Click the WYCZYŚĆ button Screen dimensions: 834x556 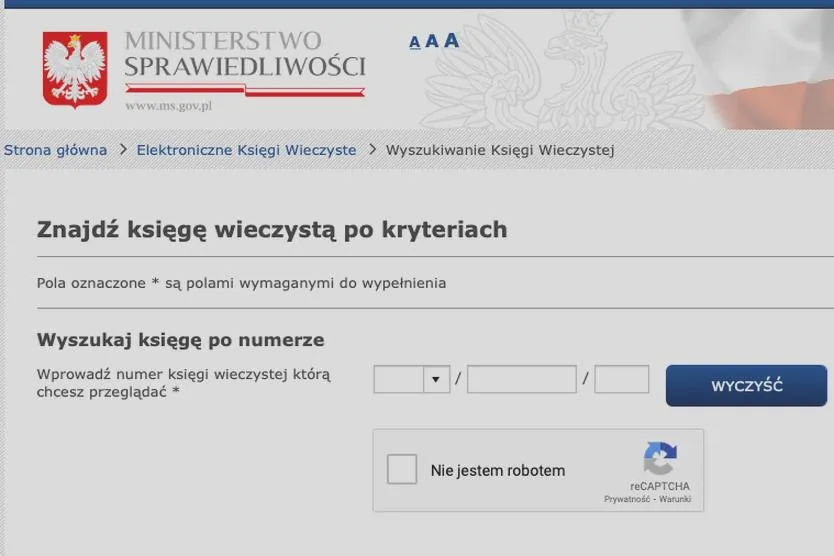[x=746, y=386]
